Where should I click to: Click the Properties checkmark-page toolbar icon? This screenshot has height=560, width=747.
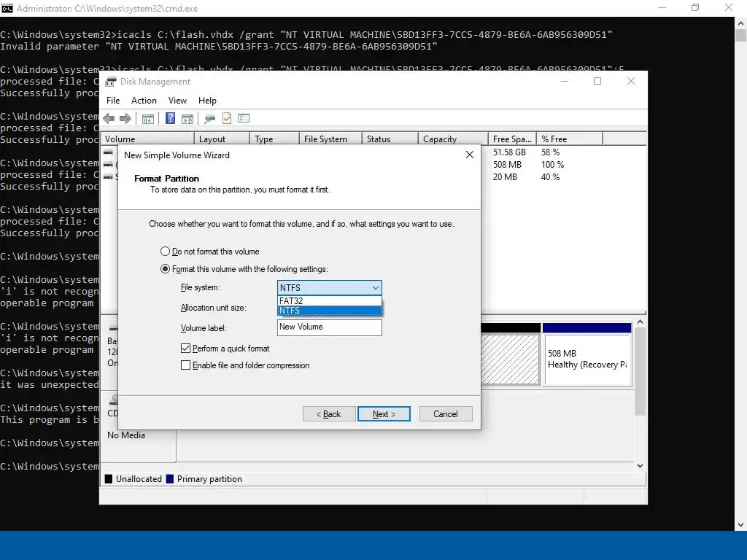(x=227, y=118)
